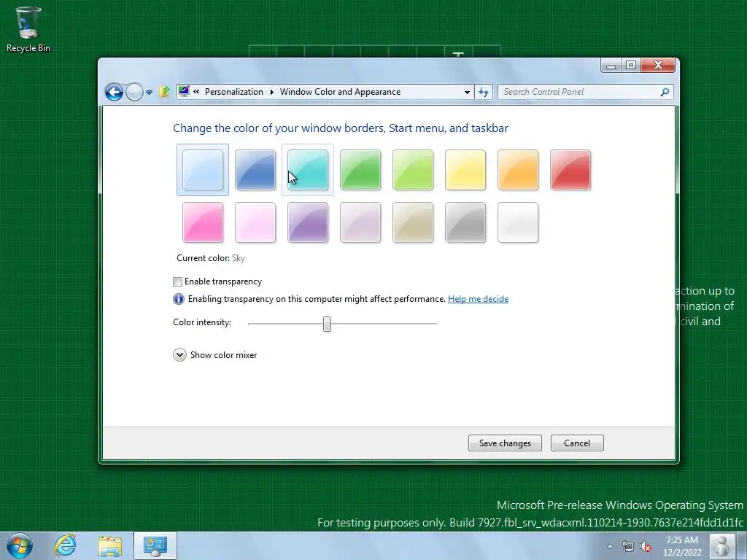747x560 pixels.
Task: Select the tan Taupe swatch
Action: pos(413,222)
